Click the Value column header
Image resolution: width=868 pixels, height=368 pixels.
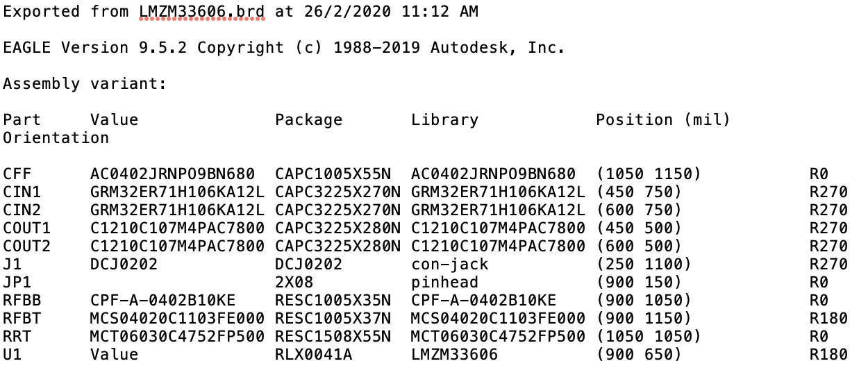(114, 119)
